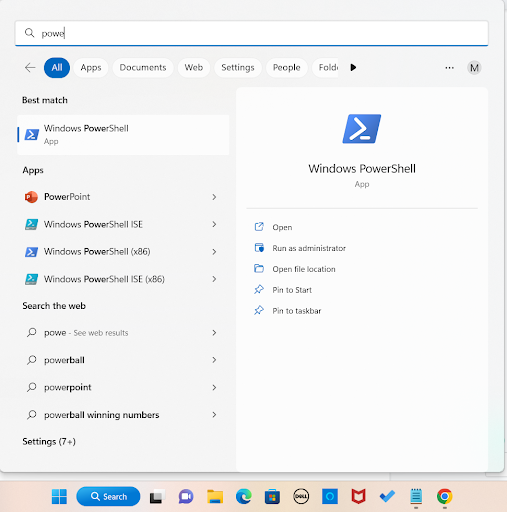
Task: Click the large PowerShell icon in the preview pane
Action: (x=362, y=129)
